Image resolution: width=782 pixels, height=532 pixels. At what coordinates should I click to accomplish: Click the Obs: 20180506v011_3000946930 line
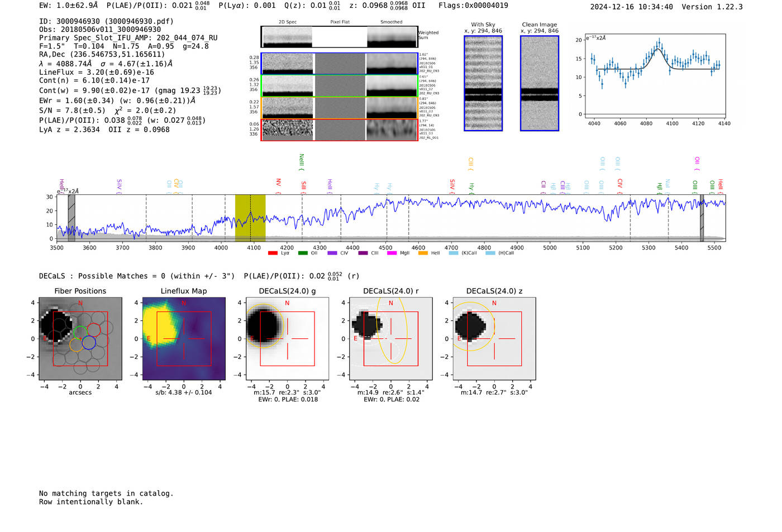(100, 30)
